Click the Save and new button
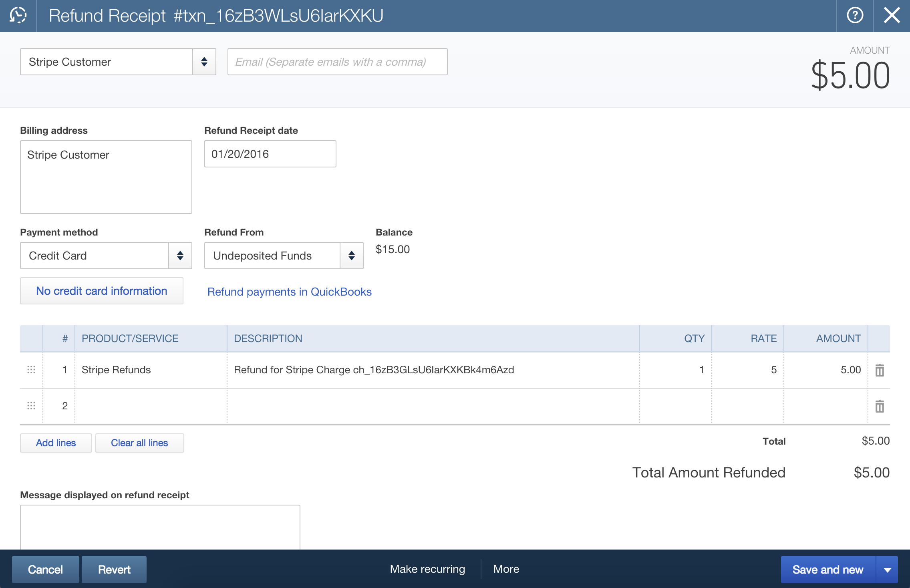The width and height of the screenshot is (910, 588). click(x=828, y=570)
